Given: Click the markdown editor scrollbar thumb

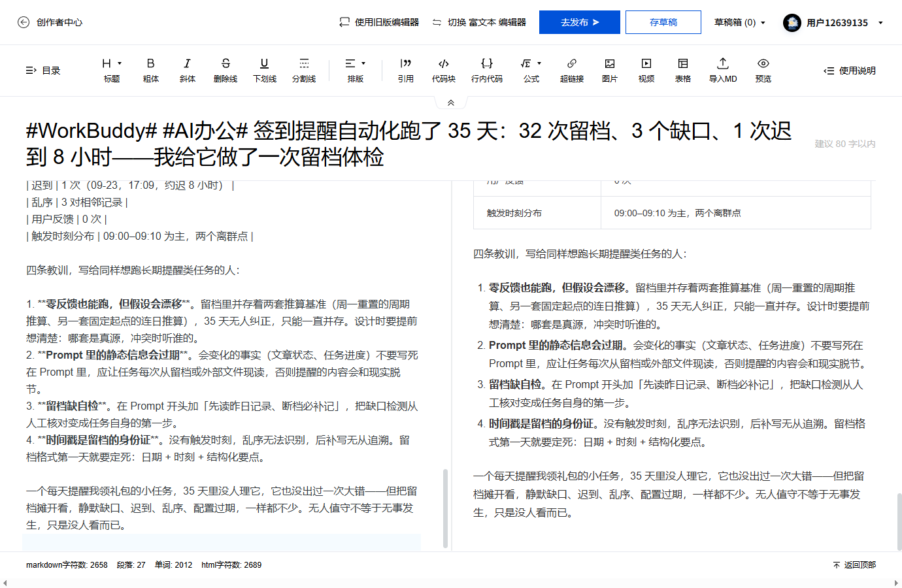Looking at the screenshot, I should pos(446,508).
